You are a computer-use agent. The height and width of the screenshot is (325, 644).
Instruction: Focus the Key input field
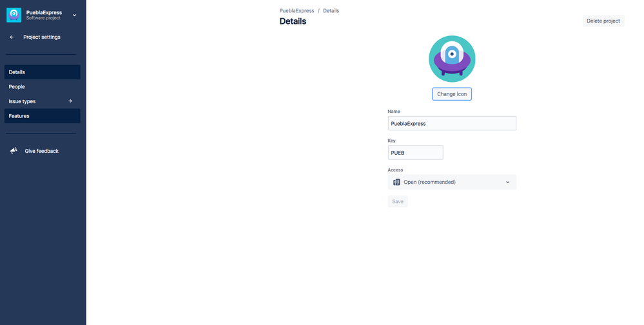click(x=415, y=152)
